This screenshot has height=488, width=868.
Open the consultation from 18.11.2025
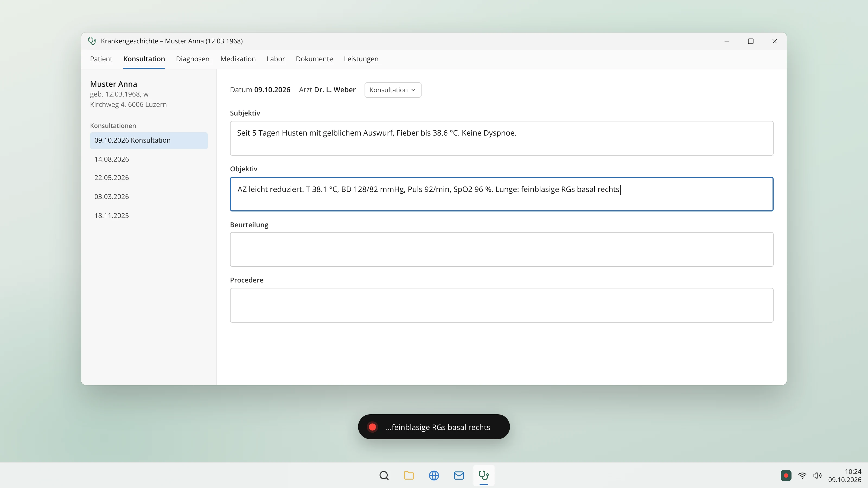point(149,216)
